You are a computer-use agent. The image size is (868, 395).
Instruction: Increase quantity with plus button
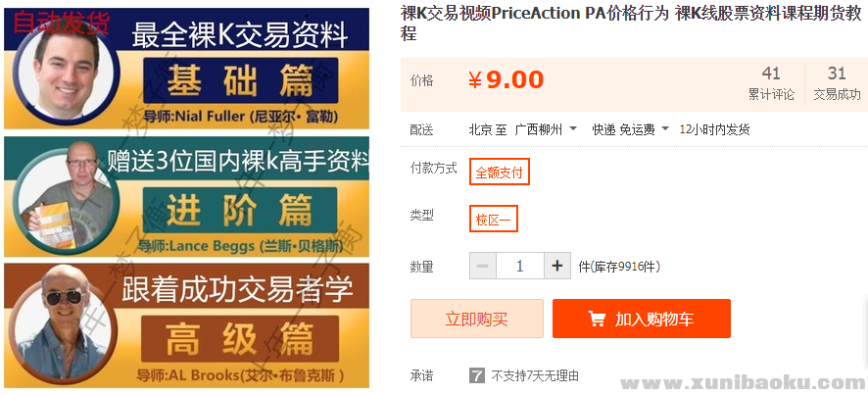(x=556, y=266)
